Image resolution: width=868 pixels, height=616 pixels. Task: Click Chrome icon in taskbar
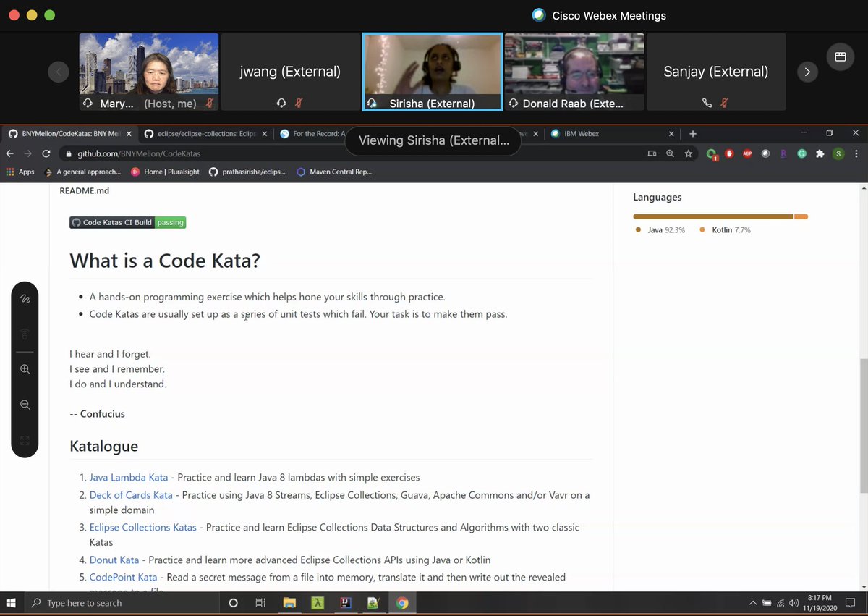coord(402,602)
